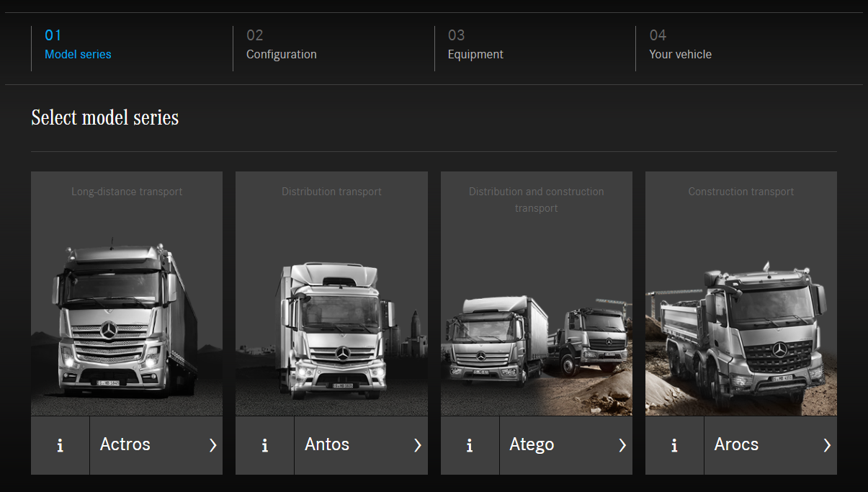868x492 pixels.
Task: Show info for the Atego series
Action: [x=470, y=445]
